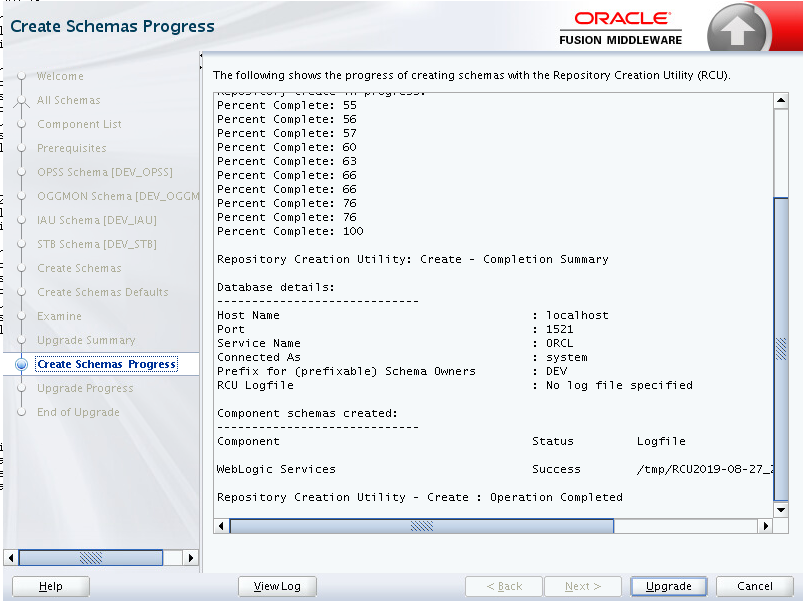Select the OGGMON Schema step

point(118,196)
